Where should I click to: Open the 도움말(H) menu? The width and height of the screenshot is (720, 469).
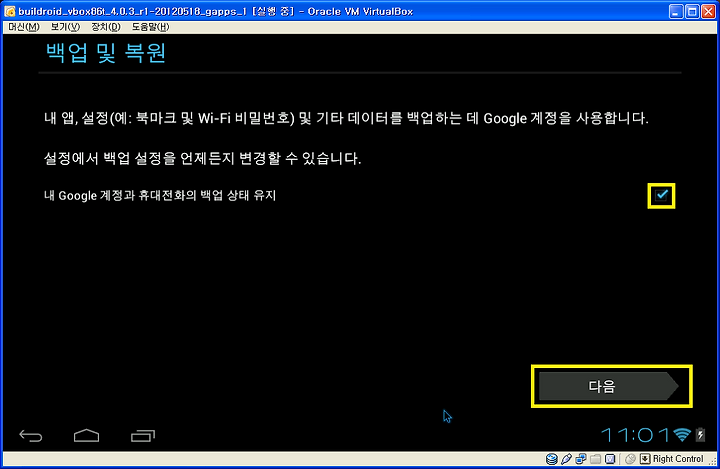tap(151, 27)
